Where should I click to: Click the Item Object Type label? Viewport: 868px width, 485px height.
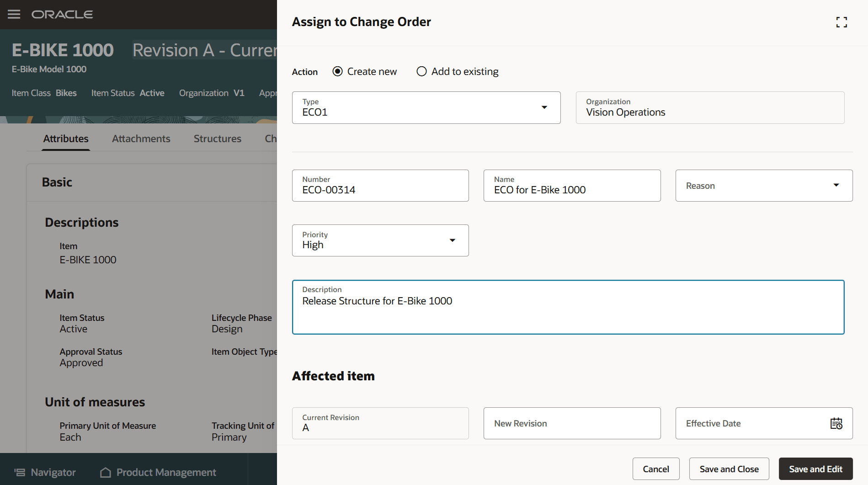tap(244, 352)
